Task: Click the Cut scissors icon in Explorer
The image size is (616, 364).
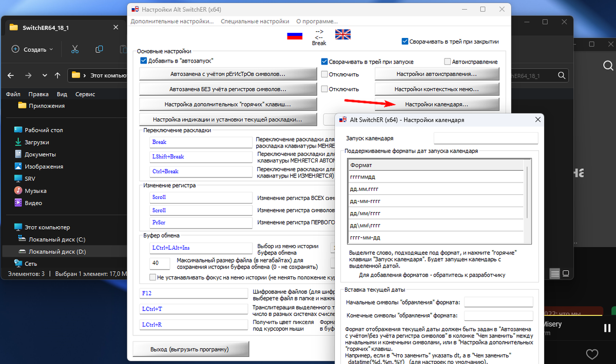Action: tap(75, 49)
